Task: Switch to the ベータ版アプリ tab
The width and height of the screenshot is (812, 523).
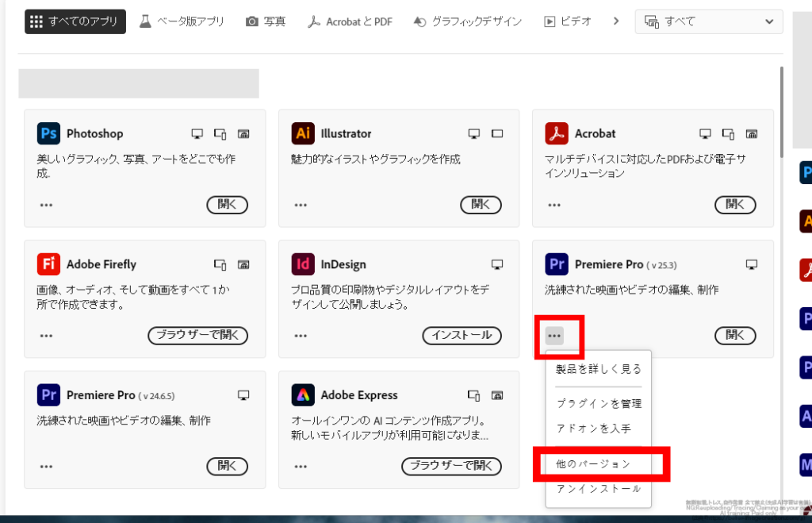Action: click(x=182, y=21)
